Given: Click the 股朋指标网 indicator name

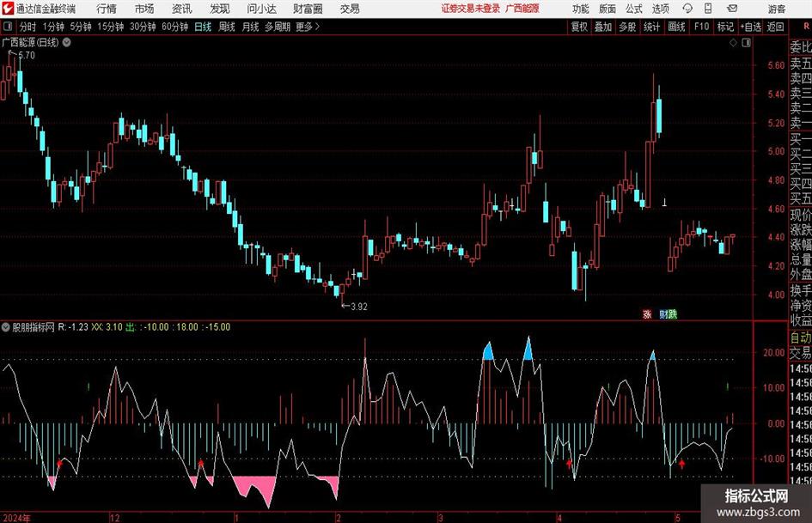Looking at the screenshot, I should [x=34, y=327].
